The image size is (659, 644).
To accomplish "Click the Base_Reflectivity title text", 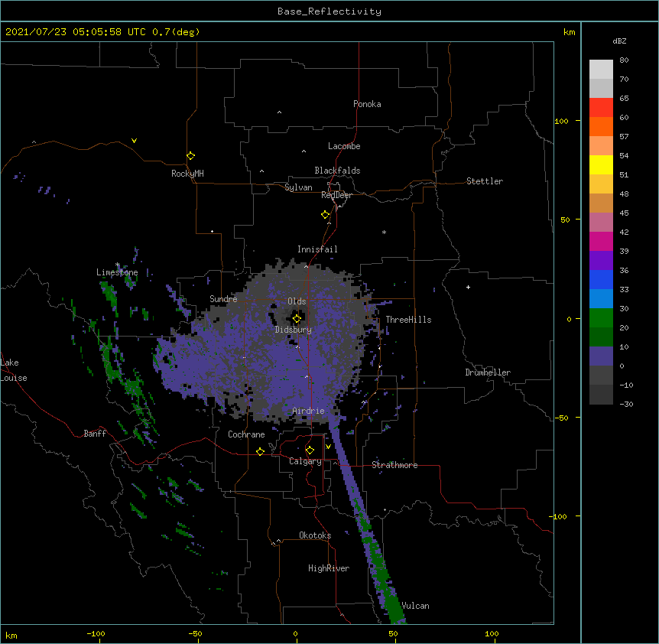I will coord(329,11).
